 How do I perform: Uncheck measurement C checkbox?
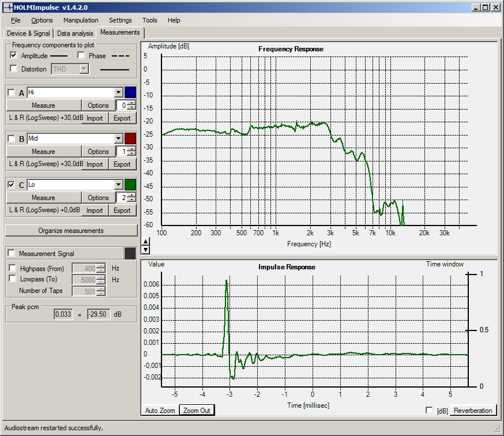(x=12, y=185)
